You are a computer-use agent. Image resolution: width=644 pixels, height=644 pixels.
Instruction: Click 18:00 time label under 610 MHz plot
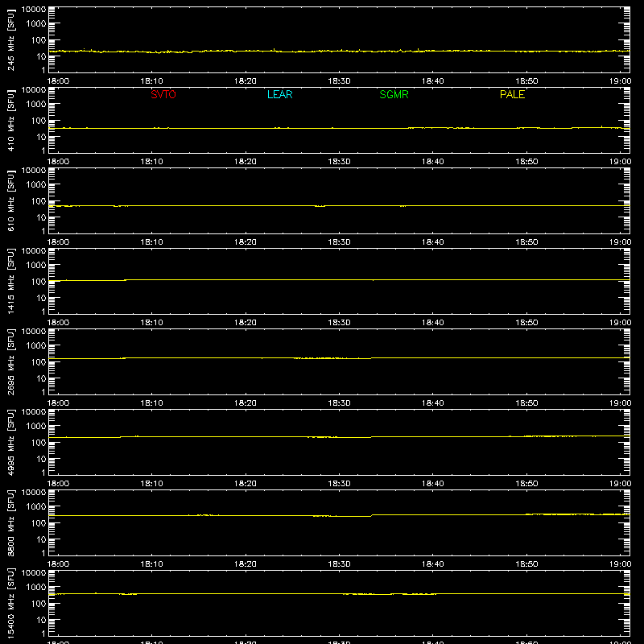58,242
